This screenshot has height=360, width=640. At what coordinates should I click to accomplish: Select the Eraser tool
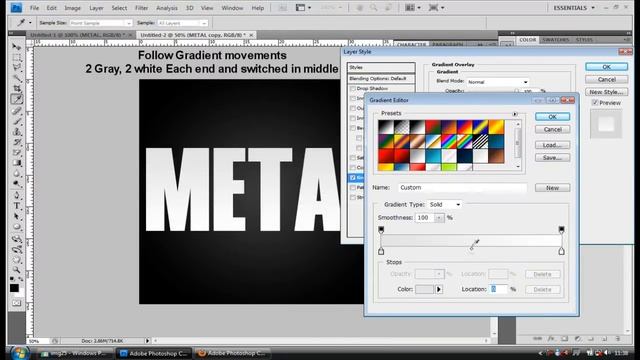(x=16, y=152)
